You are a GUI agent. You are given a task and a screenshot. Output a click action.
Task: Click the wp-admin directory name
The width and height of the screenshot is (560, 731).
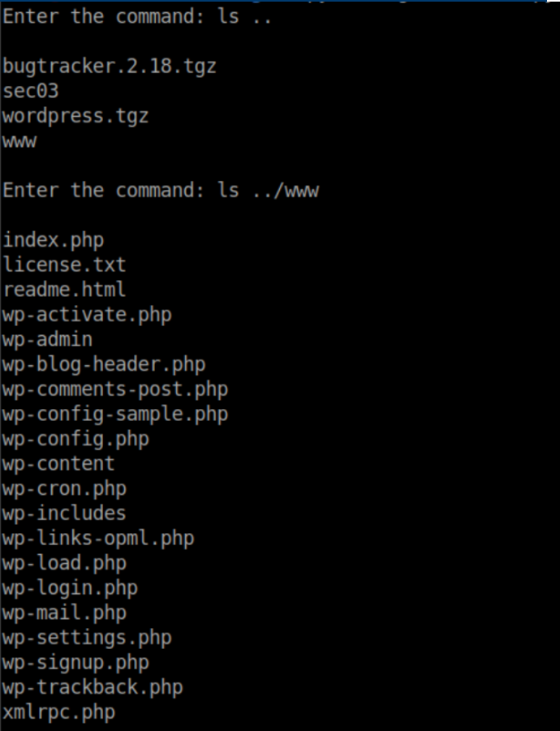pyautogui.click(x=47, y=339)
